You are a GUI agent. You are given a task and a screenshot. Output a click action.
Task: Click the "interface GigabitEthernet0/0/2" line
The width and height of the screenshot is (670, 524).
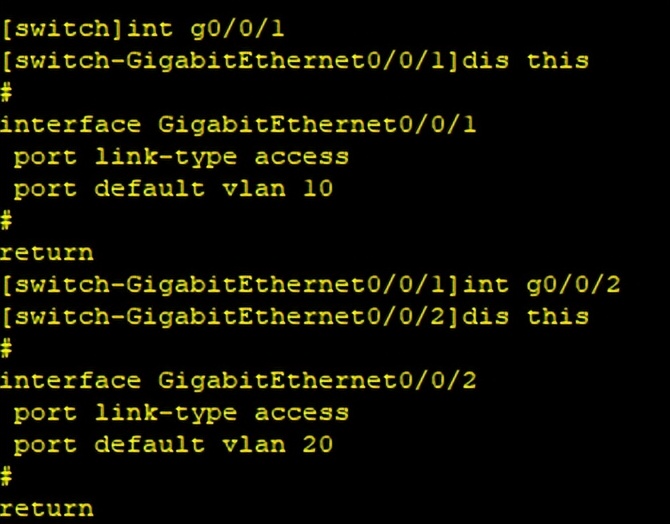(x=238, y=381)
